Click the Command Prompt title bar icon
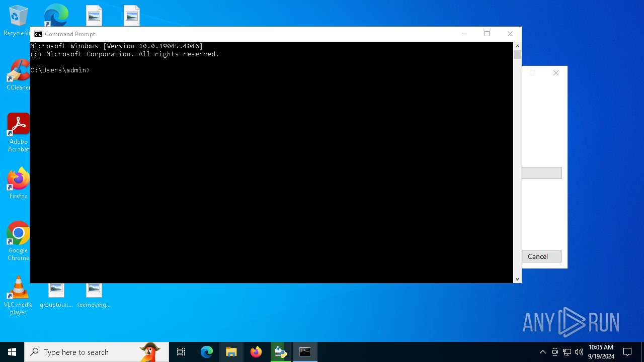 coord(38,34)
